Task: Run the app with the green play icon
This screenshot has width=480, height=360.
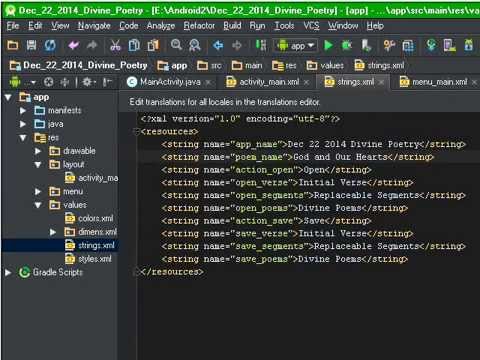Action: pos(328,45)
